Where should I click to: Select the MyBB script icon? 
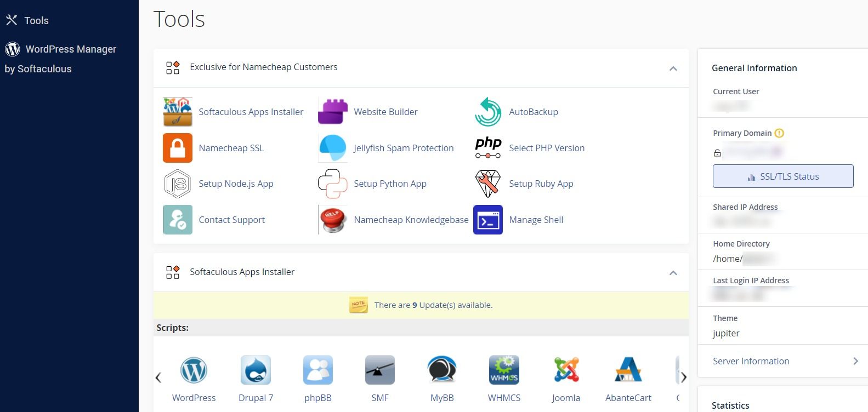coord(442,370)
